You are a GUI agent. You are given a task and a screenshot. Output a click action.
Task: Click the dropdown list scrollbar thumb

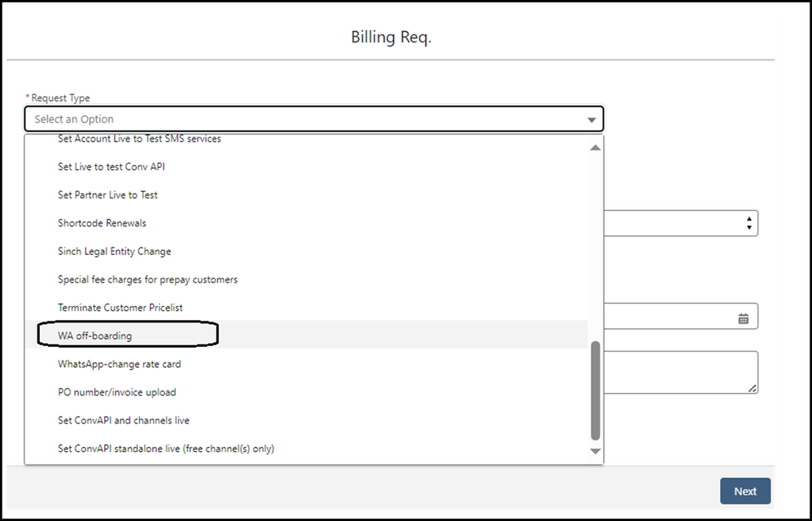click(x=596, y=391)
